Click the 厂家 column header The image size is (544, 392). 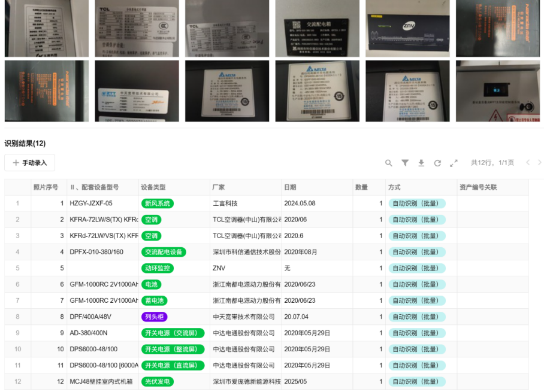(x=219, y=187)
